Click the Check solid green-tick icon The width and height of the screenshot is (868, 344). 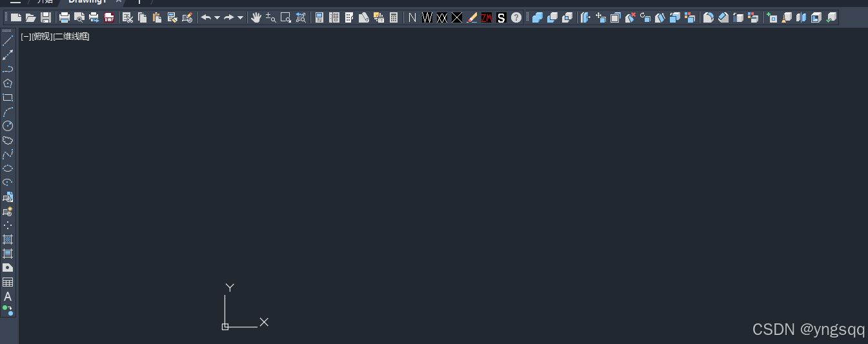coord(831,17)
